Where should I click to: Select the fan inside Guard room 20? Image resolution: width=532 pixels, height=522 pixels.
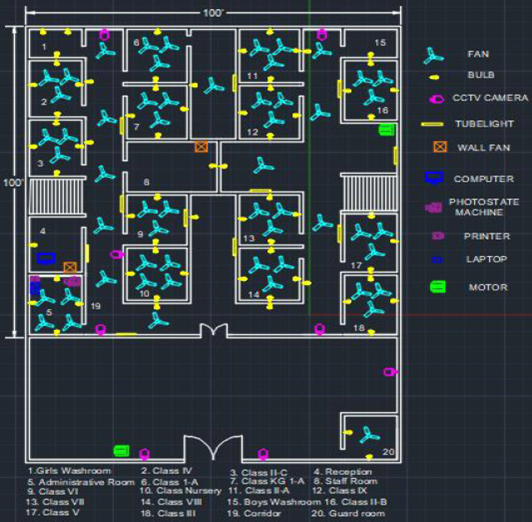click(x=369, y=435)
